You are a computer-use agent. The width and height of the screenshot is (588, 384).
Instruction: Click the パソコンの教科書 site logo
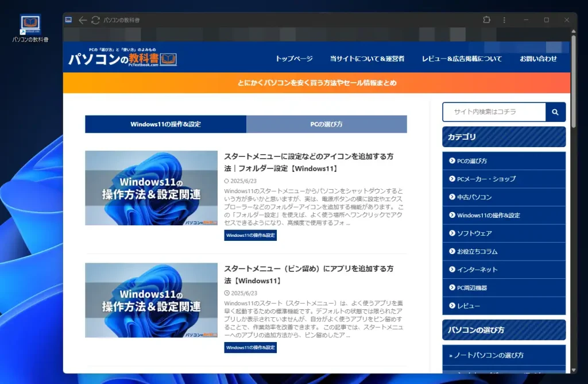click(x=122, y=57)
